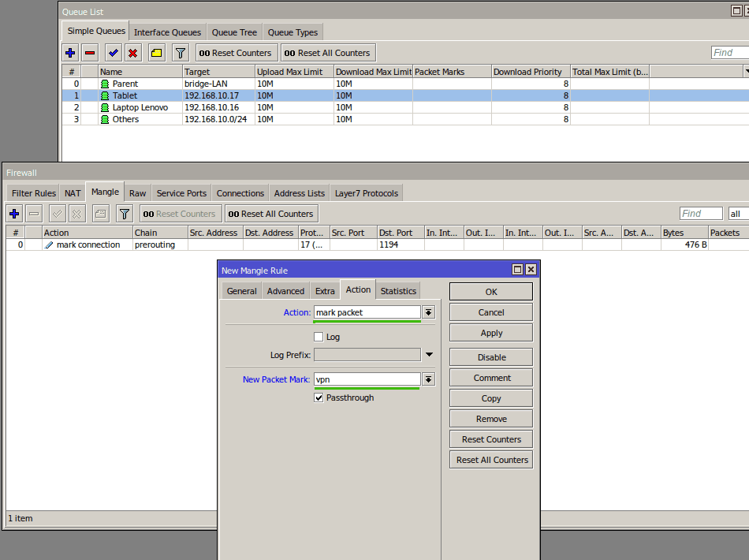Click the Others queue green icon
This screenshot has height=560, width=749.
point(105,120)
